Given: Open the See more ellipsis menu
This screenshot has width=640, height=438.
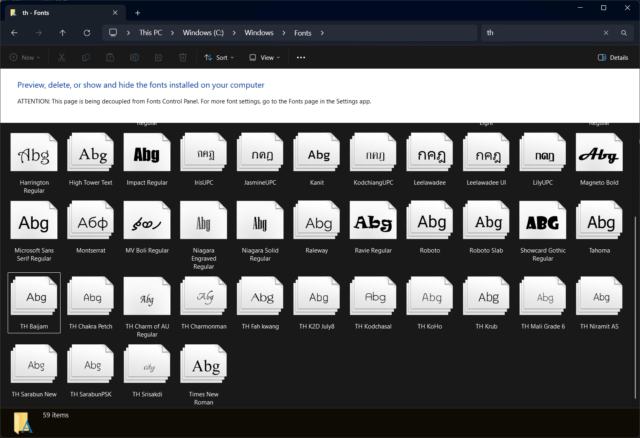Looking at the screenshot, I should coord(301,58).
